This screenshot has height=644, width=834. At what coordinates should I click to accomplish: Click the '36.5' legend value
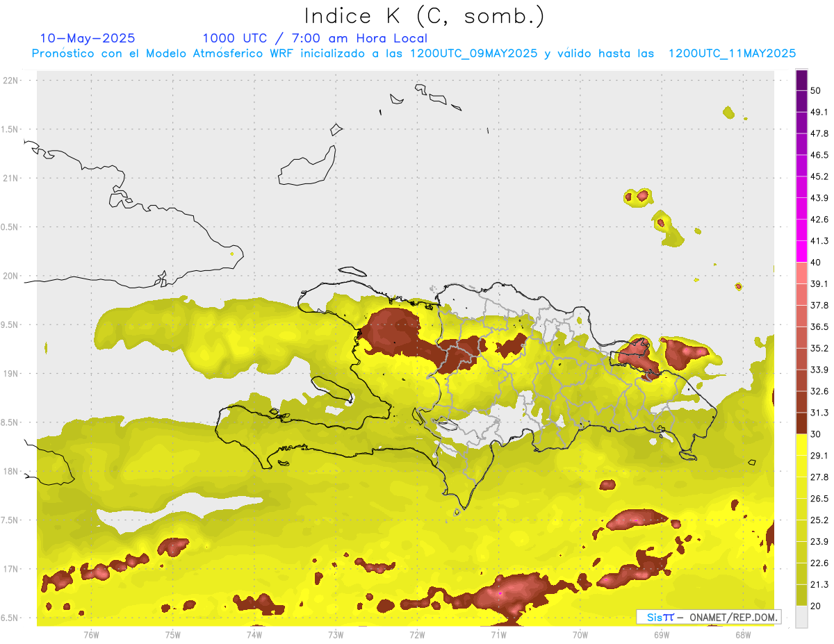coord(819,327)
